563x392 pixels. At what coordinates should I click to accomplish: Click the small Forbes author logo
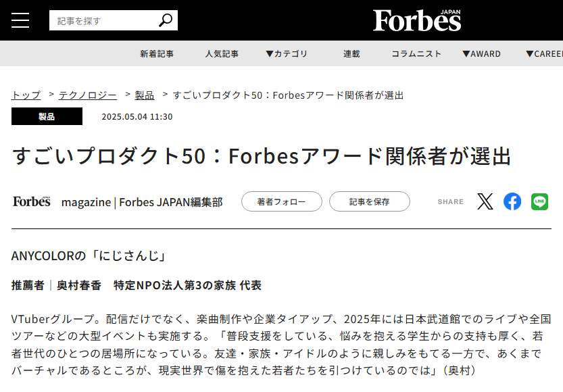[32, 201]
